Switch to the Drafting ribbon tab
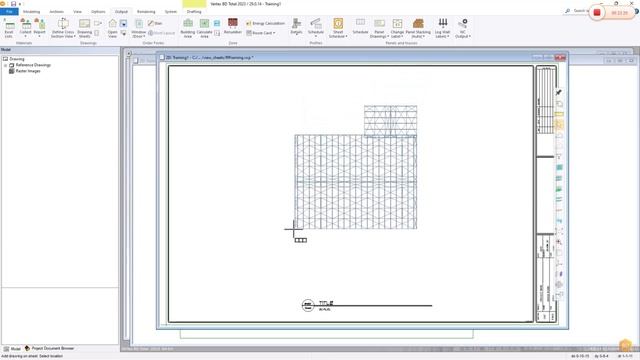The image size is (640, 360). point(194,11)
